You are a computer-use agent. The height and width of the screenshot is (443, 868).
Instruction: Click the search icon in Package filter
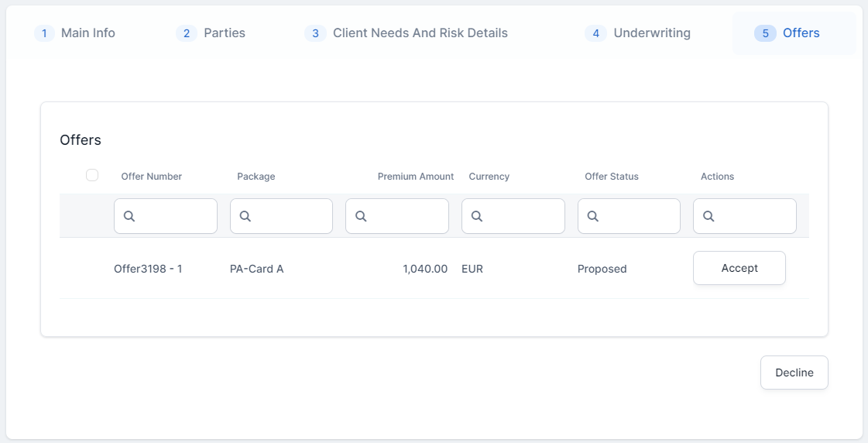(245, 216)
